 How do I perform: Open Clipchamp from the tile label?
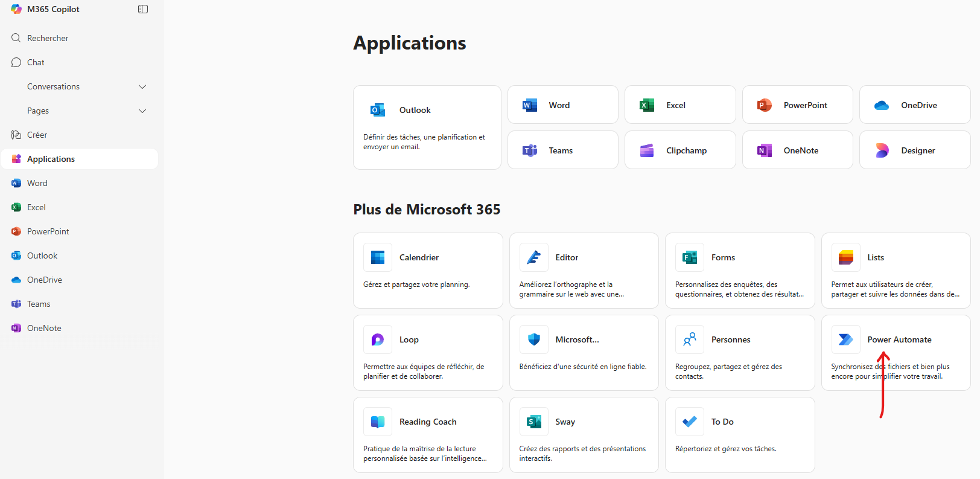point(687,150)
